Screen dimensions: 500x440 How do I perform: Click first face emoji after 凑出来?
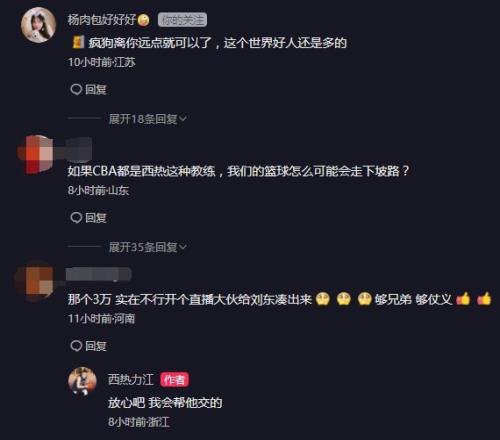323,299
